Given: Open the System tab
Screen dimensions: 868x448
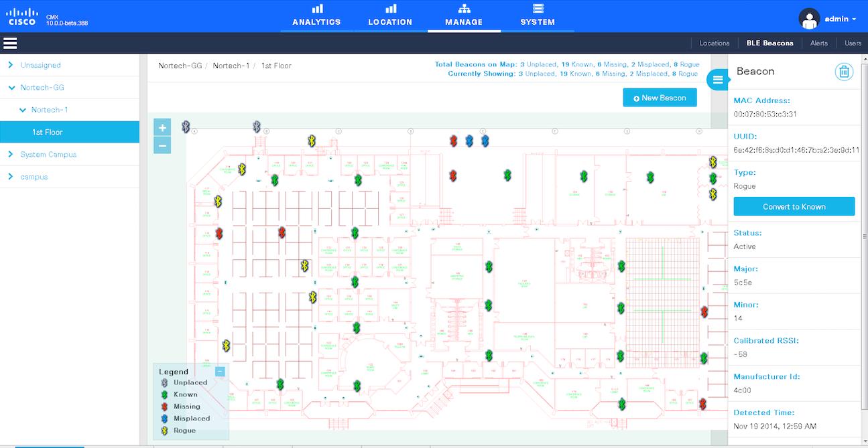Looking at the screenshot, I should (537, 16).
